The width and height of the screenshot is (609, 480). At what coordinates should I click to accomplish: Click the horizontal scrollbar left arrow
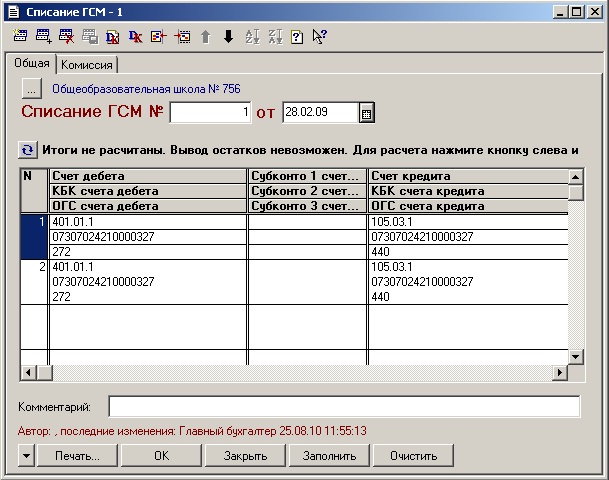28,372
